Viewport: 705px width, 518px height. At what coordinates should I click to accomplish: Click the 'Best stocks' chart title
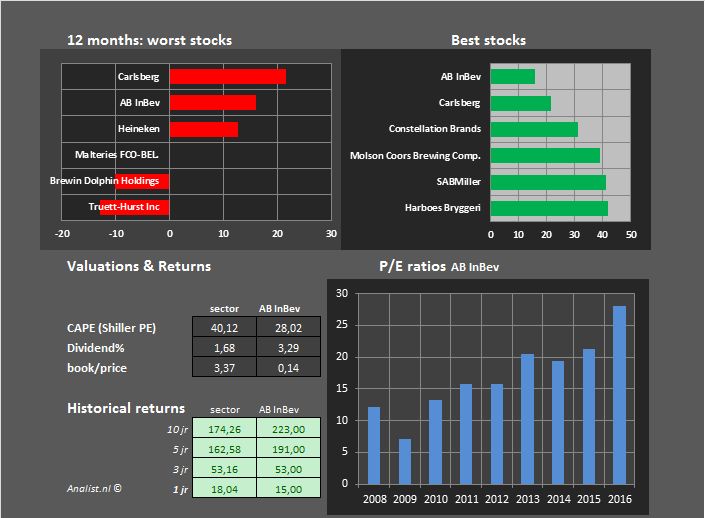pyautogui.click(x=488, y=40)
